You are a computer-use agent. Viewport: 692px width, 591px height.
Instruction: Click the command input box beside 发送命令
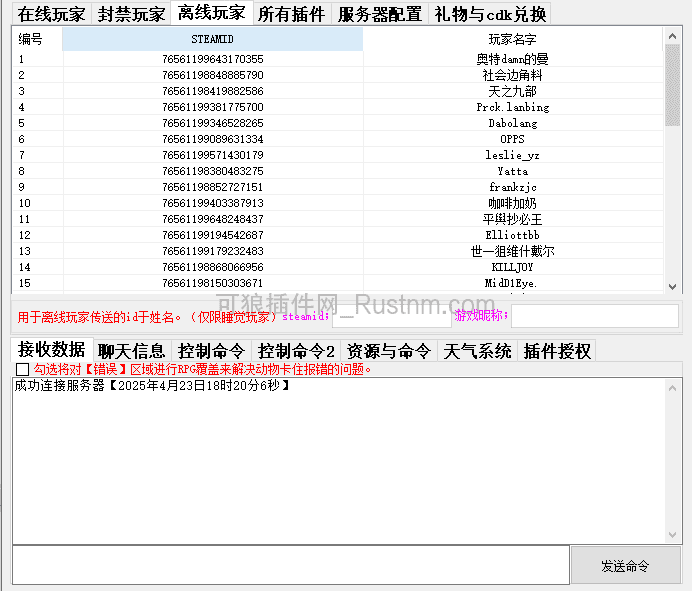click(291, 565)
